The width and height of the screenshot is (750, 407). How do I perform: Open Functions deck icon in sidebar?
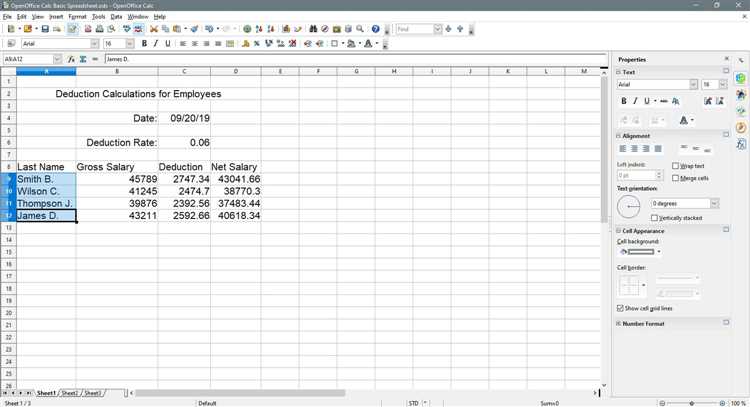pyautogui.click(x=741, y=144)
